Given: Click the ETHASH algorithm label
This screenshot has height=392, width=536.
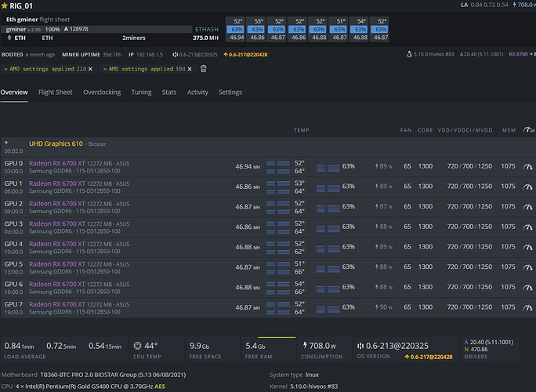Looking at the screenshot, I should [206, 30].
